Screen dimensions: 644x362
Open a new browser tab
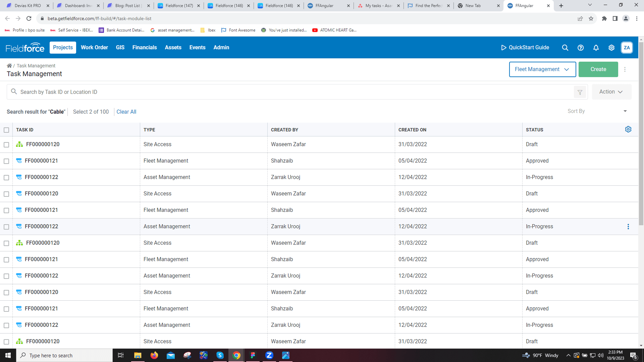[561, 6]
